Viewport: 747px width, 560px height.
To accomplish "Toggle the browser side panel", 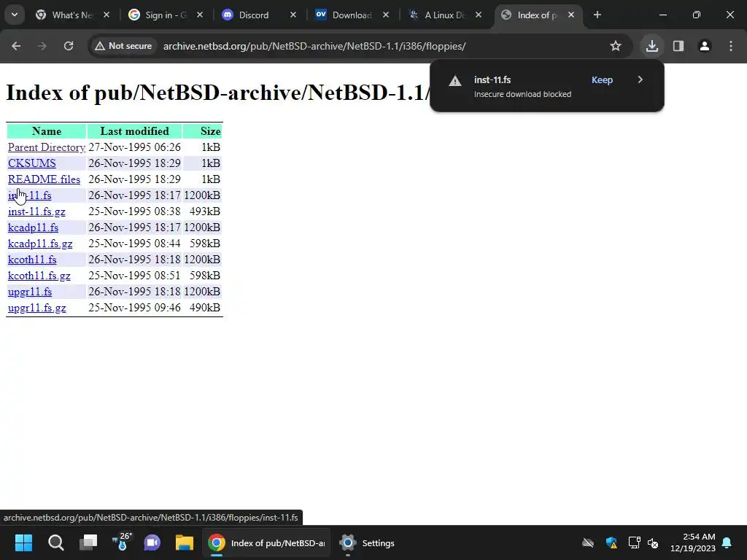I will (678, 46).
